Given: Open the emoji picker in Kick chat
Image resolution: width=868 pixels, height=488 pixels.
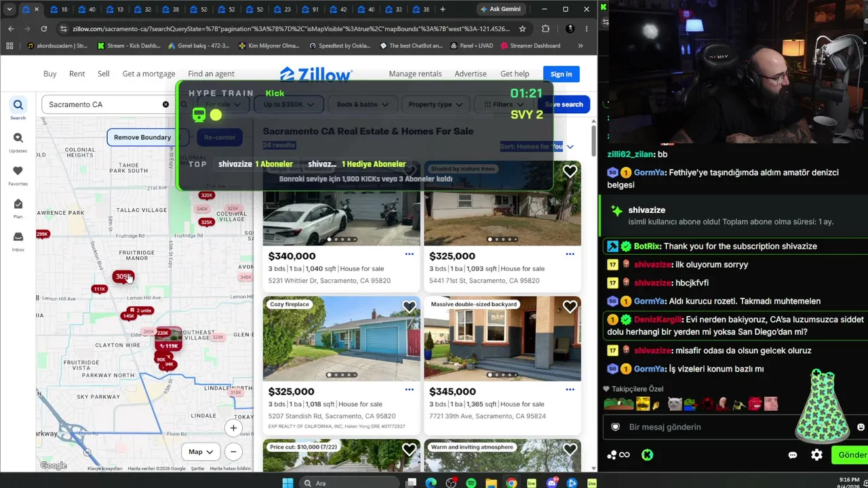Looking at the screenshot, I should click(861, 427).
